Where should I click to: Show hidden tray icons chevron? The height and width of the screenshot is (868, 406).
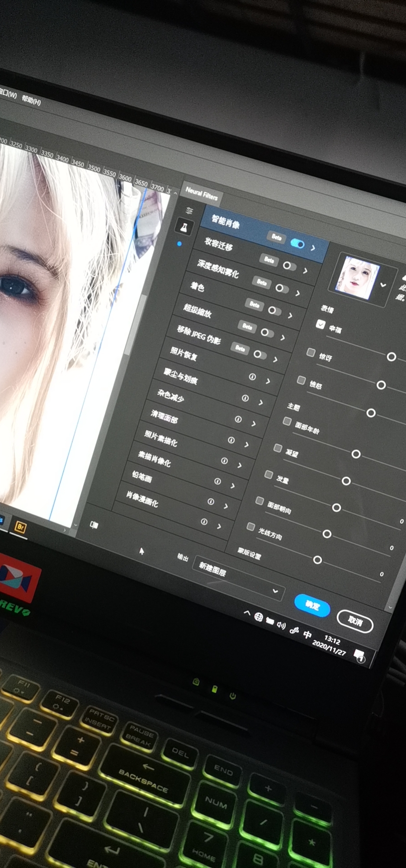tap(247, 613)
